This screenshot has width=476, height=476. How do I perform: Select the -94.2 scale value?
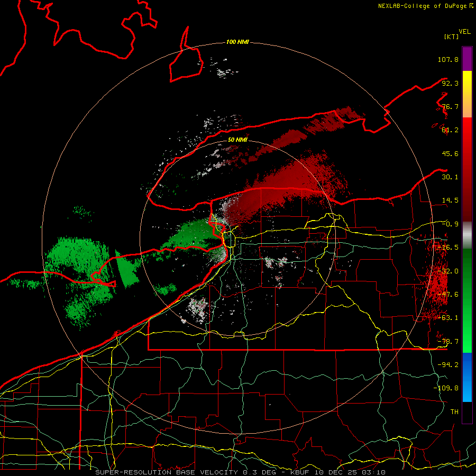coord(448,364)
